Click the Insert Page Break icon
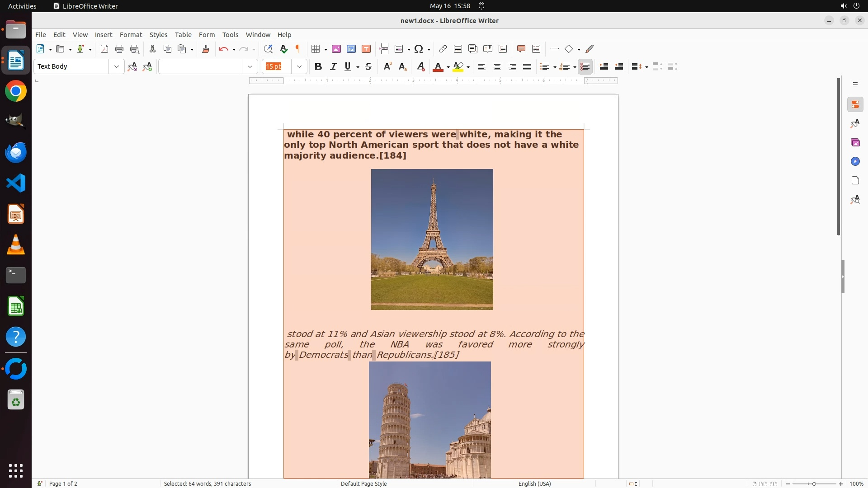This screenshot has width=868, height=488. pyautogui.click(x=384, y=49)
